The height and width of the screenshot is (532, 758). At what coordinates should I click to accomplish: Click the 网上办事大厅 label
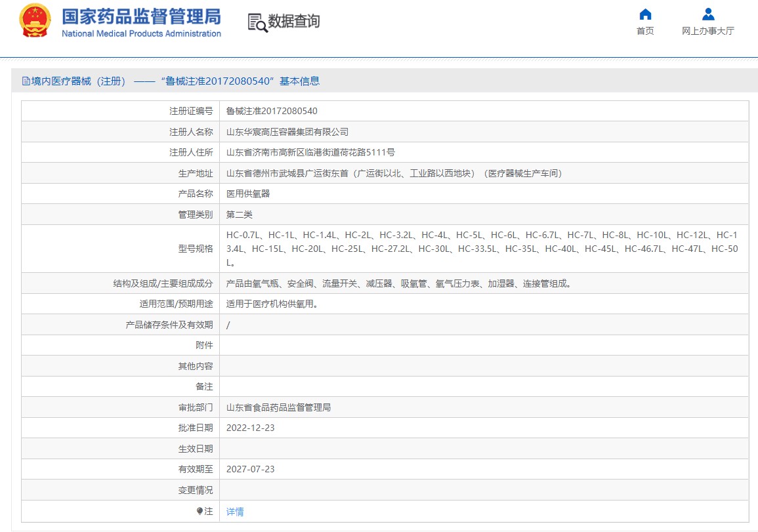(708, 31)
